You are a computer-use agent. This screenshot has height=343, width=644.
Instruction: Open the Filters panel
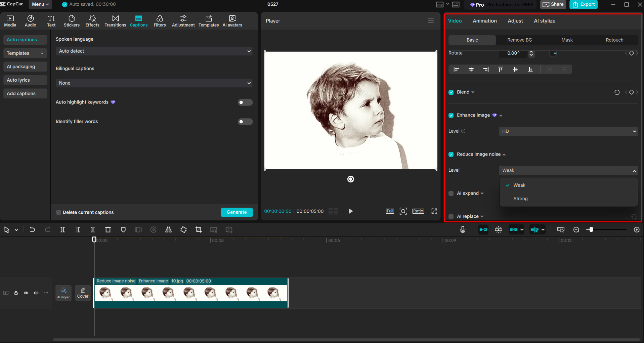tap(160, 20)
